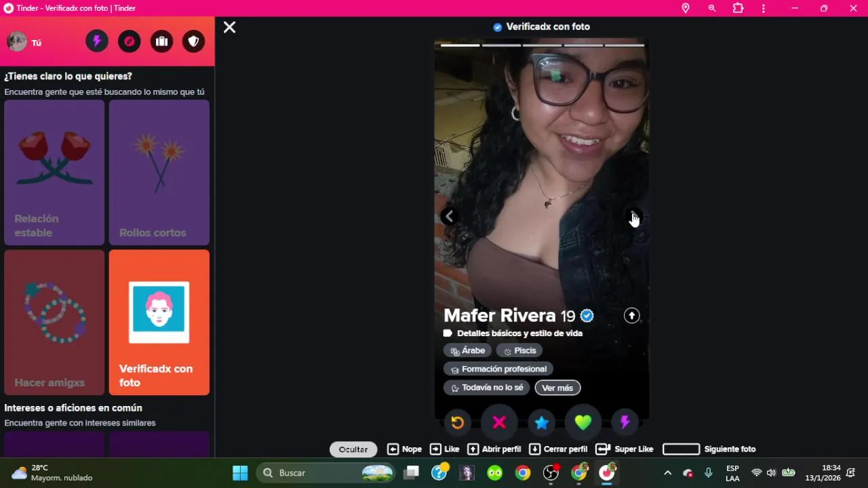Open the extensions puzzle icon
This screenshot has height=488, width=868.
coord(738,8)
